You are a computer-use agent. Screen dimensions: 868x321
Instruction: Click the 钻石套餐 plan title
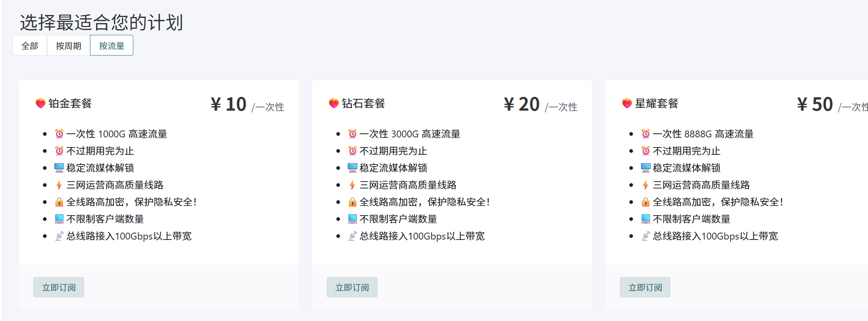(363, 103)
